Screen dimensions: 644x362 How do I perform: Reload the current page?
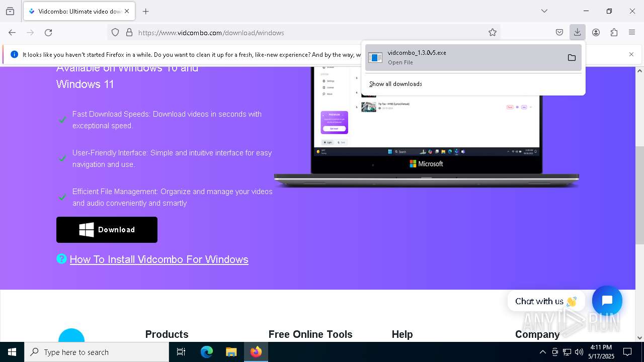48,32
